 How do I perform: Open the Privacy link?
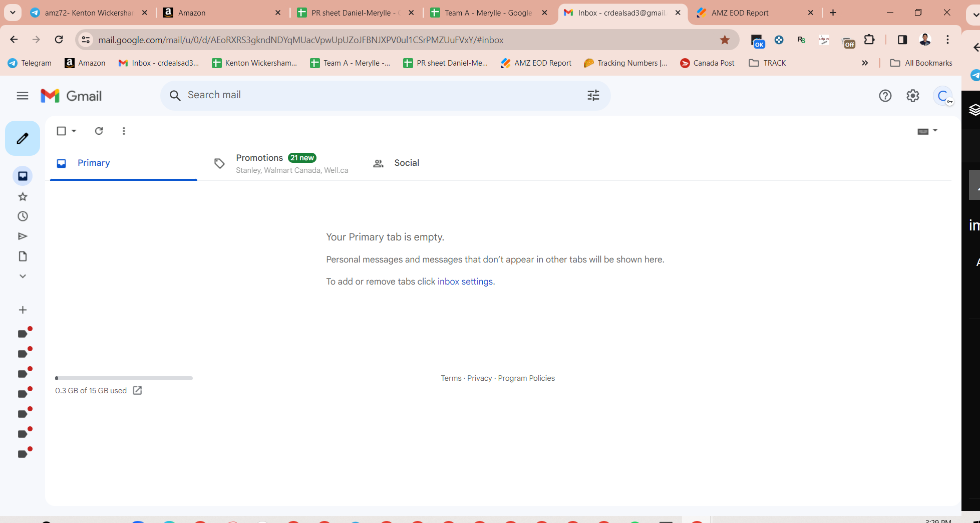coord(480,378)
